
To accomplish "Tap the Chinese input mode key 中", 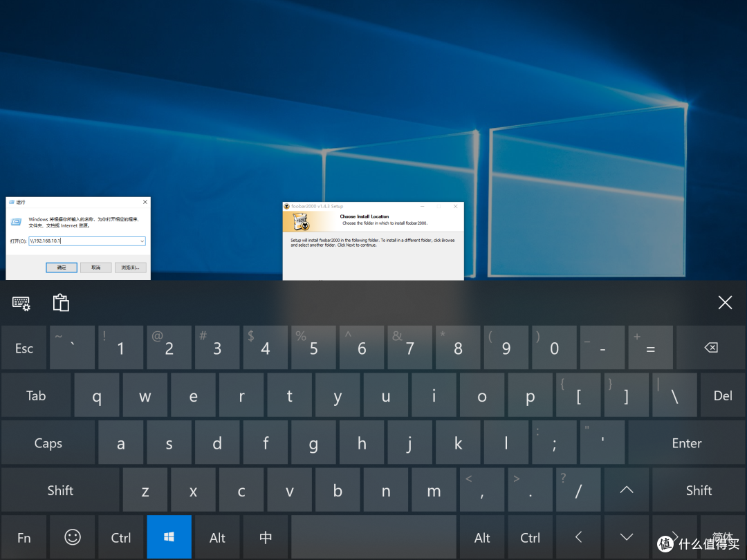I will [x=266, y=537].
